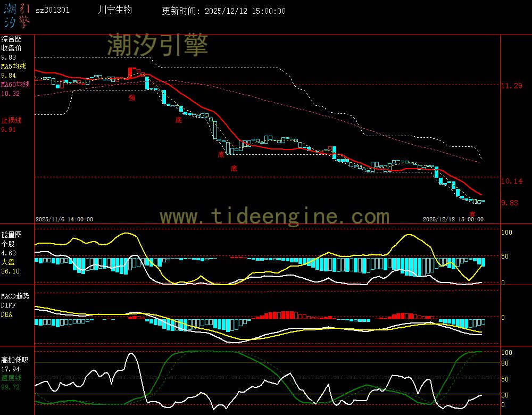Click the 11.29 price axis label
Image resolution: width=532 pixels, height=415 pixels.
[511, 86]
